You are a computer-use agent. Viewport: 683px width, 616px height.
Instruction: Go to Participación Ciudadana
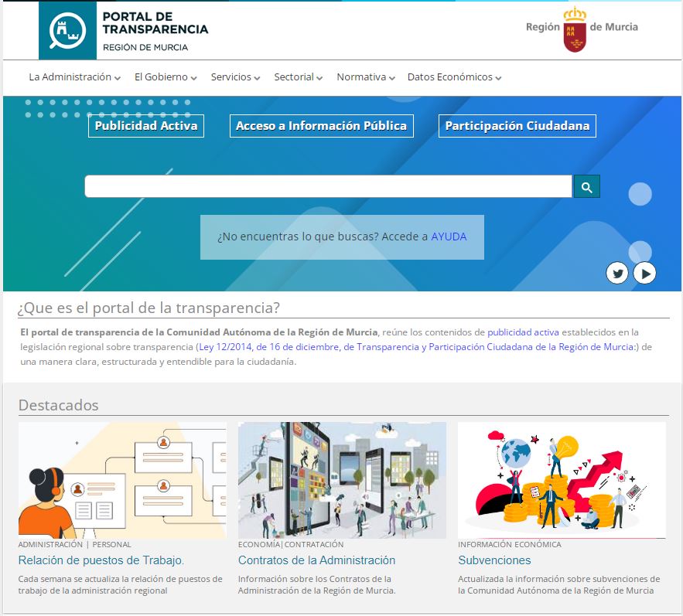click(517, 126)
